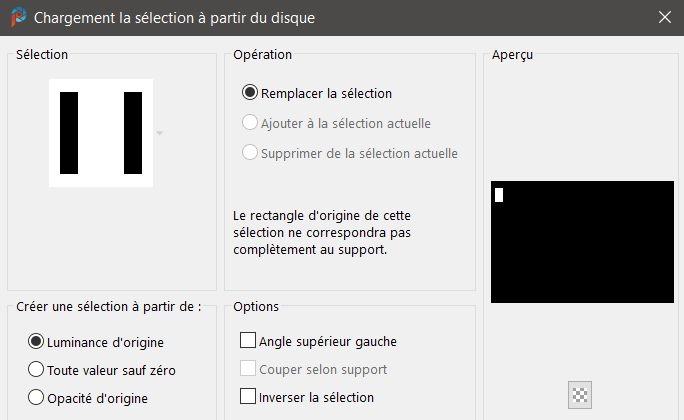The height and width of the screenshot is (420, 684).
Task: Toggle the checkerboard transparency preview icon
Action: 580,395
